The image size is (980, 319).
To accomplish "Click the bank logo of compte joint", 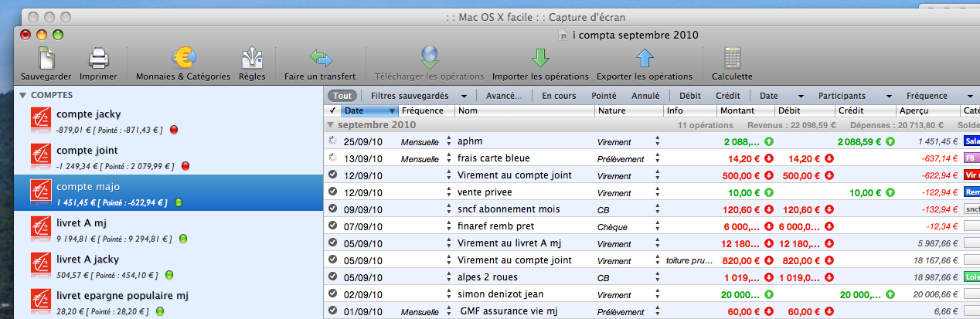I will (41, 157).
